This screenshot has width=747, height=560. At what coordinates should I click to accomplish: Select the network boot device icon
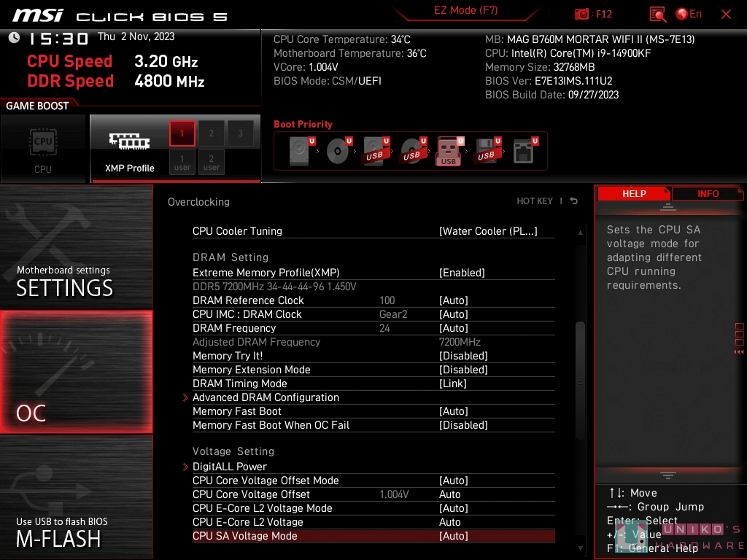tap(525, 150)
